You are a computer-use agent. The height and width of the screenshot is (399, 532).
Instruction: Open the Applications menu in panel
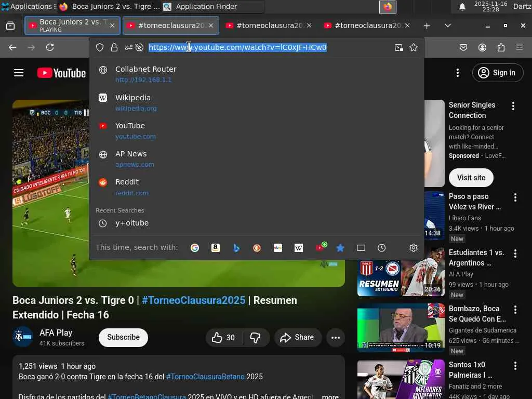(x=28, y=6)
